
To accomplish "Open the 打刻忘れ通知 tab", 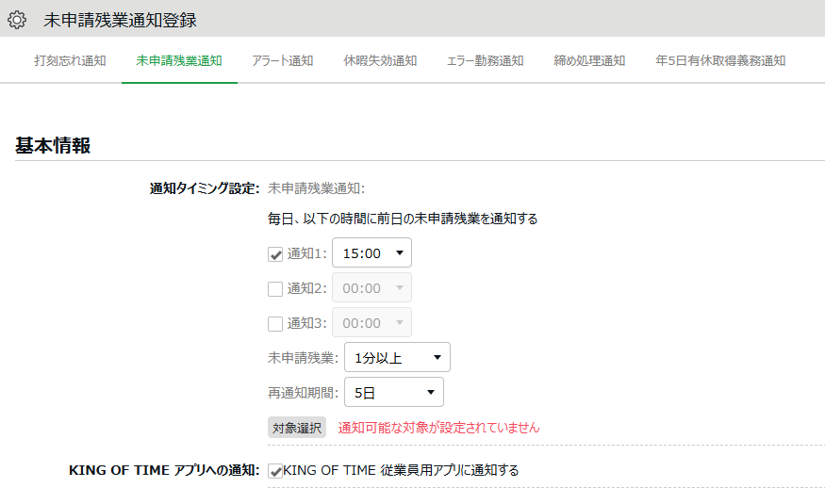I will coord(70,61).
